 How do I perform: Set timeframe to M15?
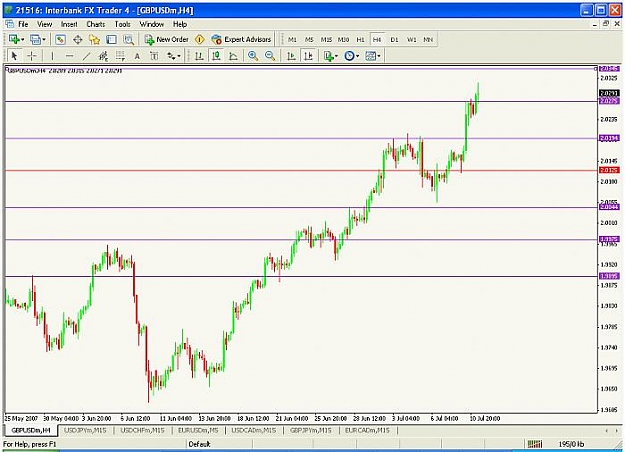coord(326,39)
